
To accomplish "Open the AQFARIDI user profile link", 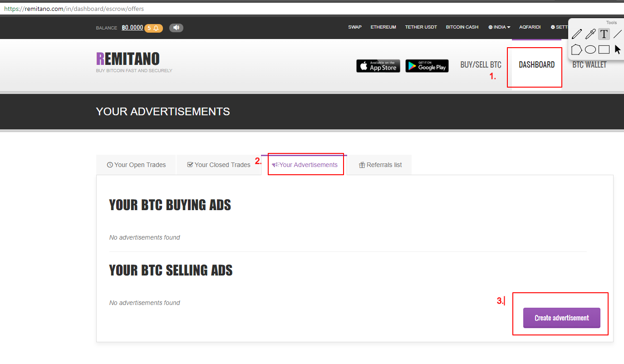I will (530, 27).
